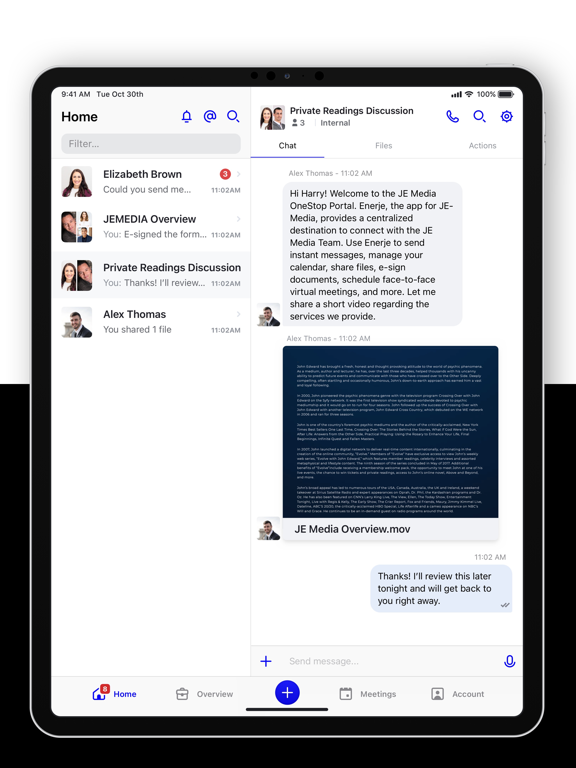The width and height of the screenshot is (576, 768).
Task: Tap the plus icon beside Send message
Action: (x=266, y=661)
